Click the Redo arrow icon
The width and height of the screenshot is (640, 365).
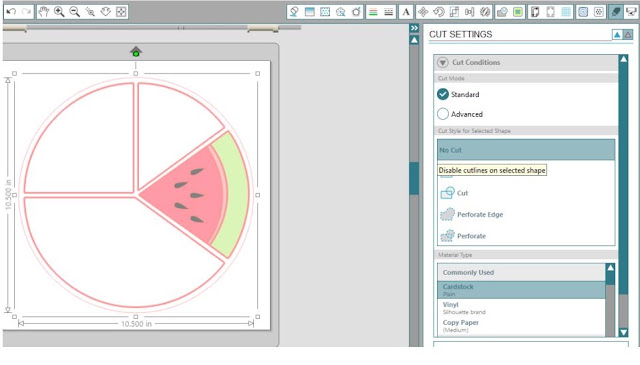pos(27,11)
